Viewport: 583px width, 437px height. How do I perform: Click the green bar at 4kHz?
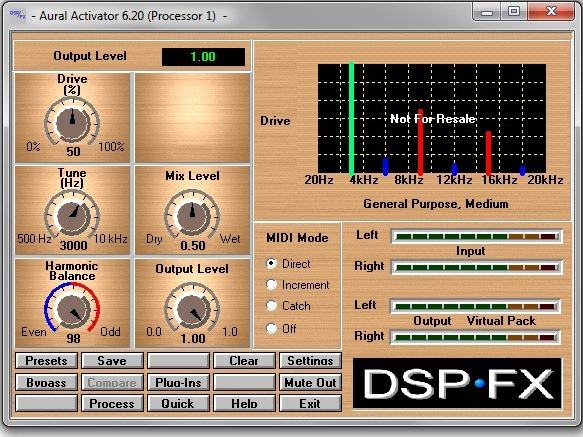coord(351,119)
